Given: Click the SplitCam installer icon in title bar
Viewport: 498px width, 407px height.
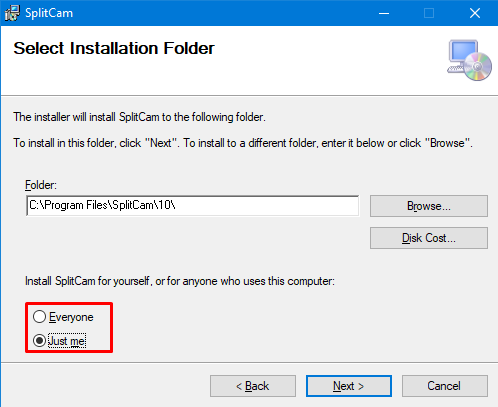Looking at the screenshot, I should click(x=12, y=13).
